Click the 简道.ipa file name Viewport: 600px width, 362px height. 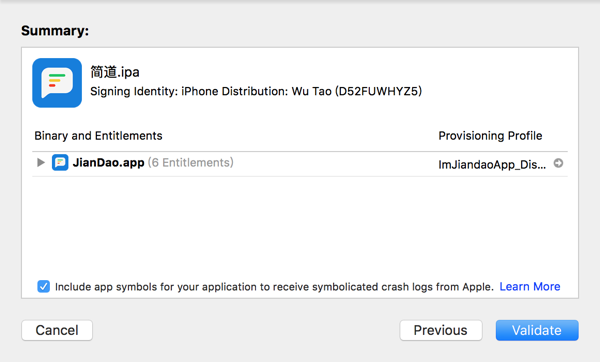click(x=115, y=72)
